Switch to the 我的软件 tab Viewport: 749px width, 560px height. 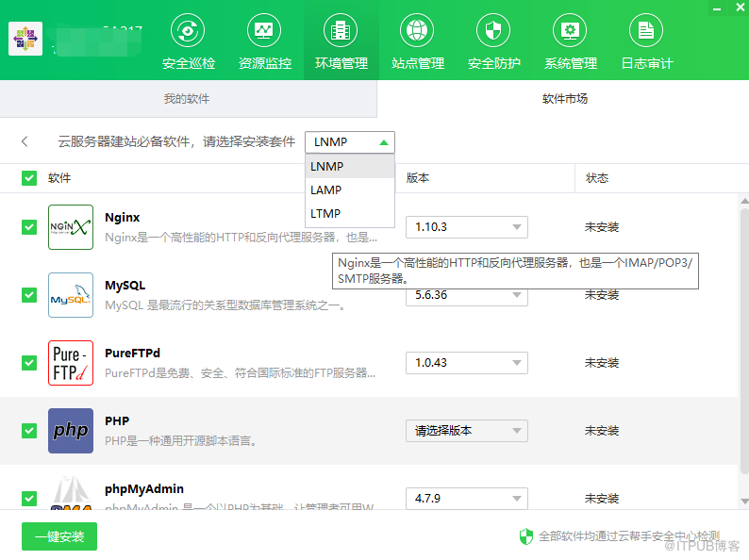pos(187,99)
